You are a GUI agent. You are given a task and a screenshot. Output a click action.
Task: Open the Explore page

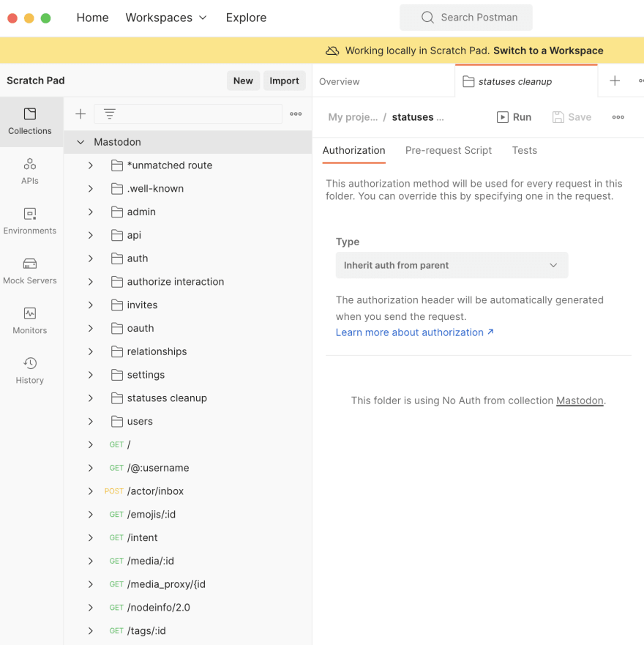click(x=246, y=18)
